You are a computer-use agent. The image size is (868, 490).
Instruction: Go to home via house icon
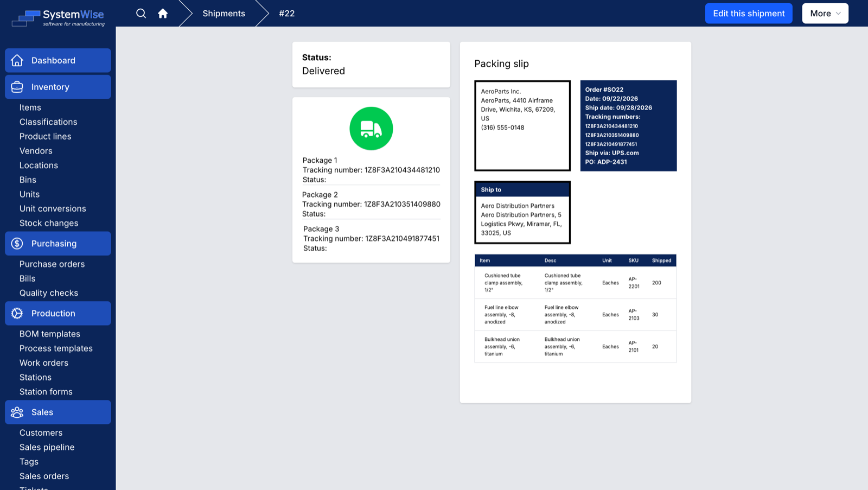point(163,14)
